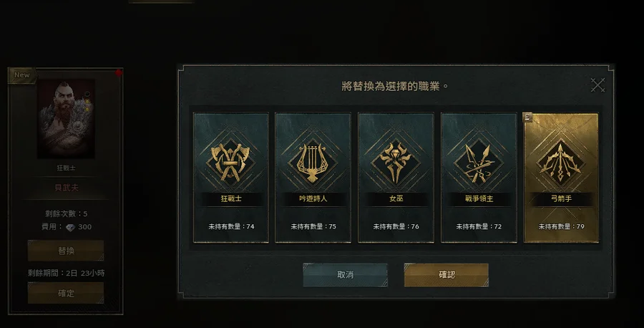Click the diamond currency icon beside 300
The width and height of the screenshot is (644, 328).
71,227
